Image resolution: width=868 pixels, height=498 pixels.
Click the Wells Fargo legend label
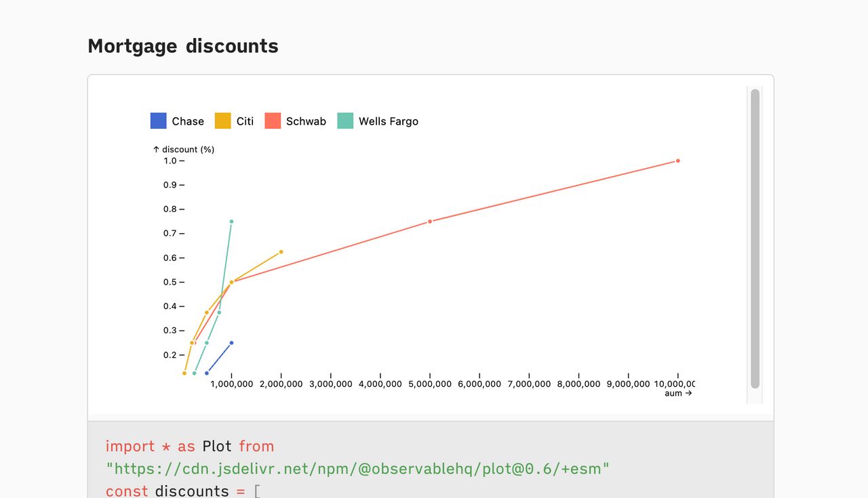(x=388, y=121)
